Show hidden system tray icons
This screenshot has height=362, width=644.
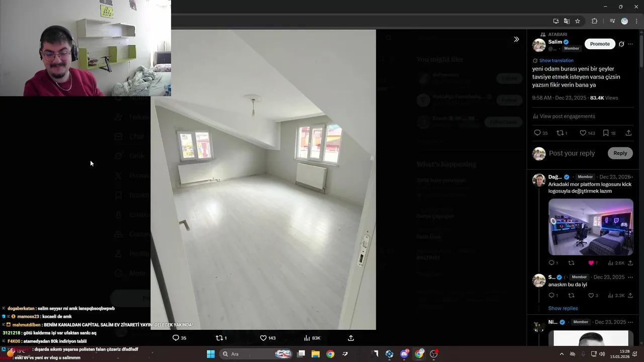pyautogui.click(x=561, y=354)
